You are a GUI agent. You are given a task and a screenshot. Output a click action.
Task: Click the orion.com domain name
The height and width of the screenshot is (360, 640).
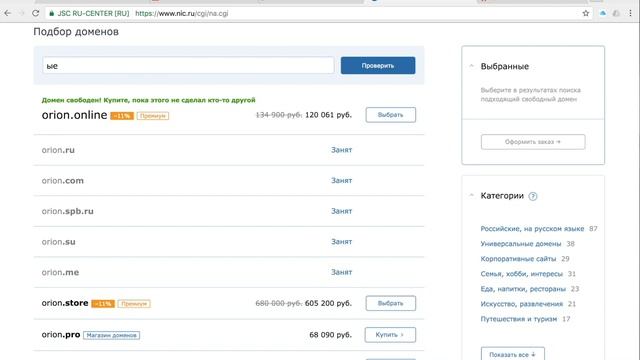(x=62, y=180)
